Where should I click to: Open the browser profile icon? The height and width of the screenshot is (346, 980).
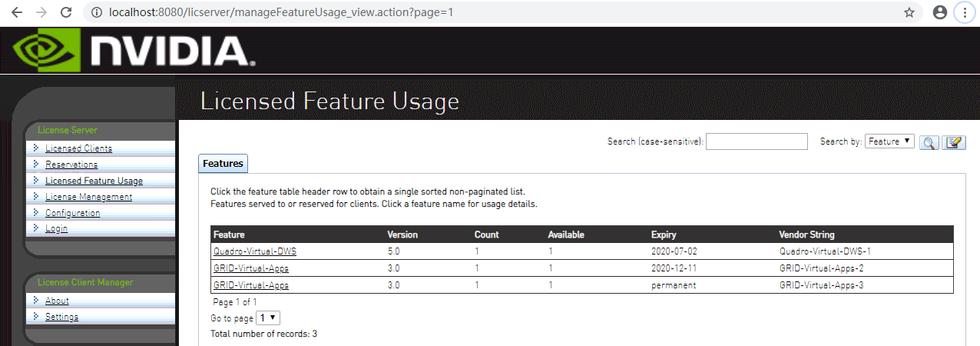939,12
